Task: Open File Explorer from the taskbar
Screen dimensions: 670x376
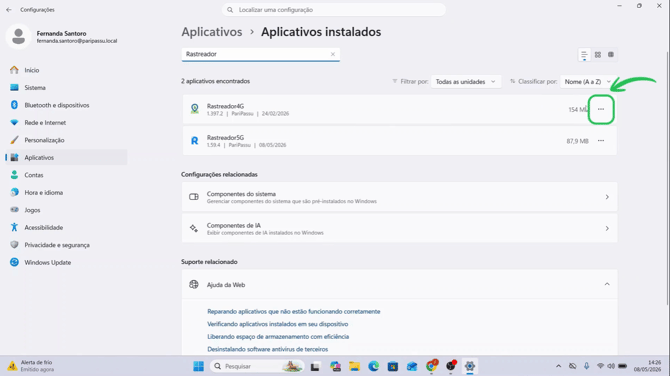Action: (x=354, y=366)
